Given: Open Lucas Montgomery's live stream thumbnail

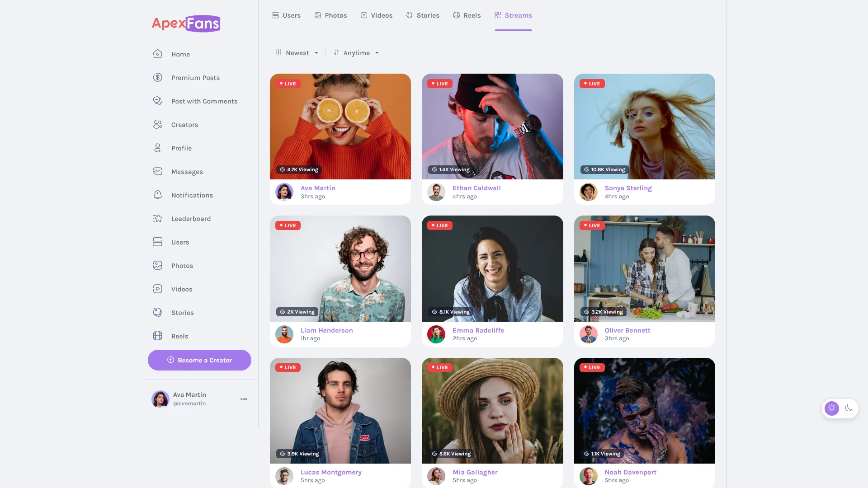Looking at the screenshot, I should [x=340, y=411].
